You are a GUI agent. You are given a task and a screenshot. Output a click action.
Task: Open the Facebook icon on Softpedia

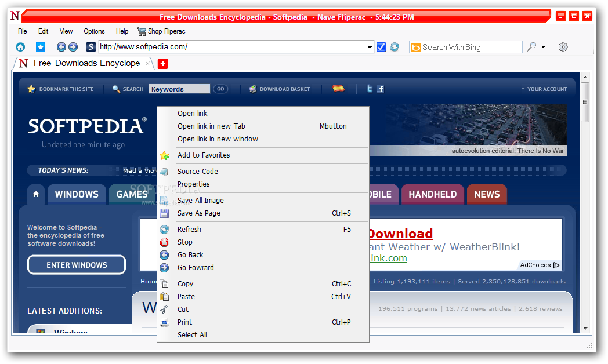pyautogui.click(x=381, y=89)
